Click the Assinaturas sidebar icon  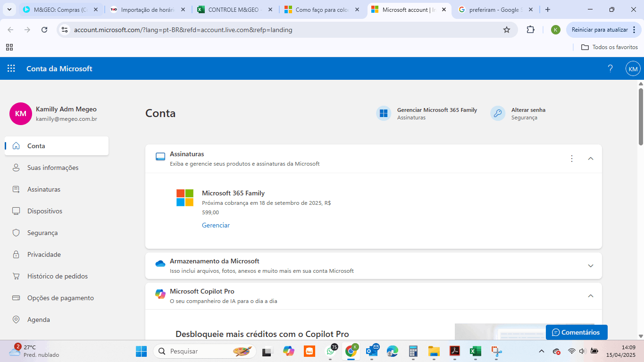[x=16, y=189]
